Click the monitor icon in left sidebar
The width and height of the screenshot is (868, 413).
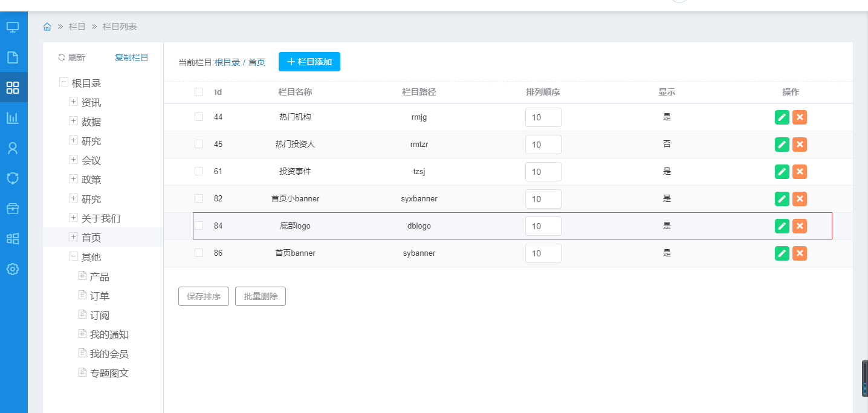point(13,27)
